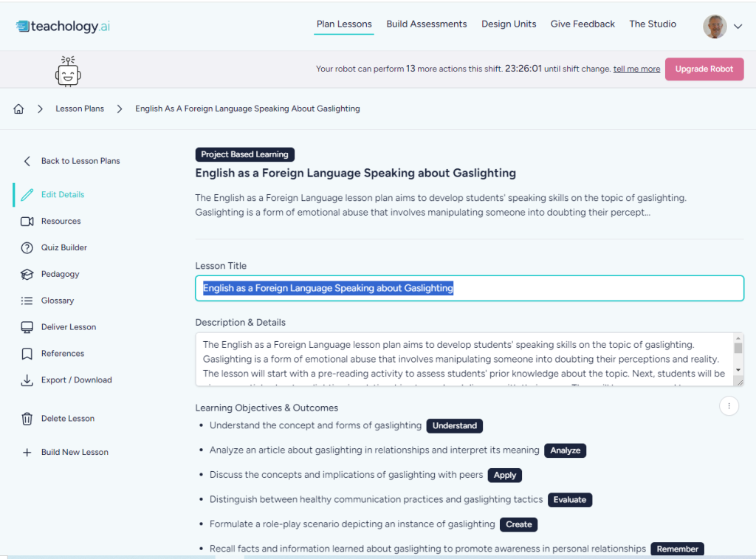Open the three-dot Learning Objectives menu

coord(729,405)
